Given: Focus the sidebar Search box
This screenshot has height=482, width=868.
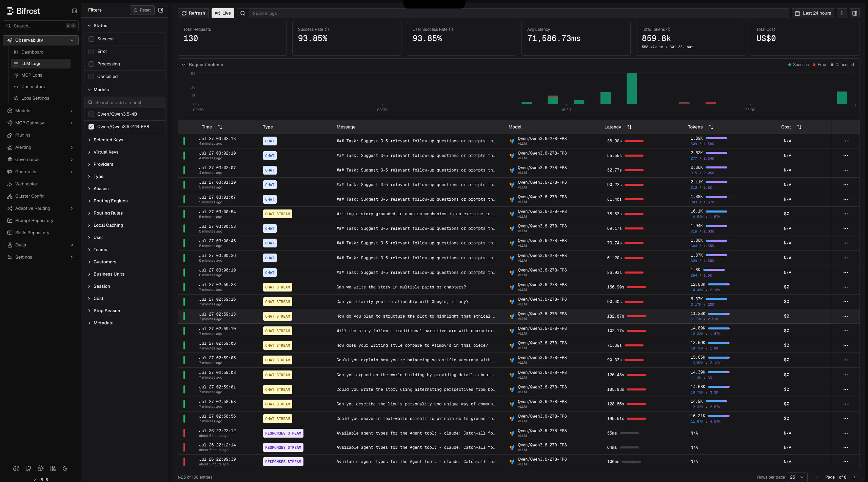Looking at the screenshot, I should pos(41,26).
